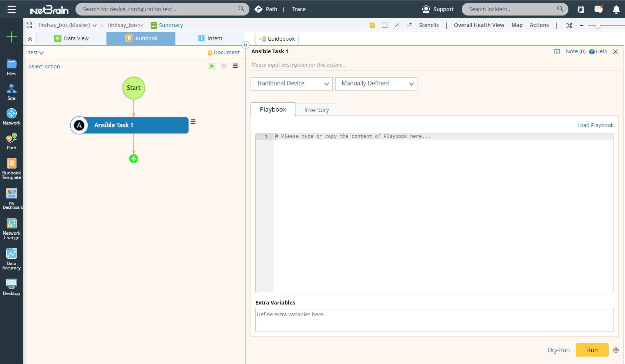
Task: Collapse tabs with double-chevron up
Action: 30,39
